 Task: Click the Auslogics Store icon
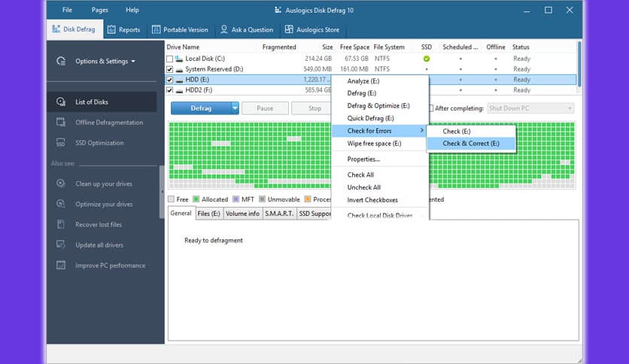[x=289, y=29]
